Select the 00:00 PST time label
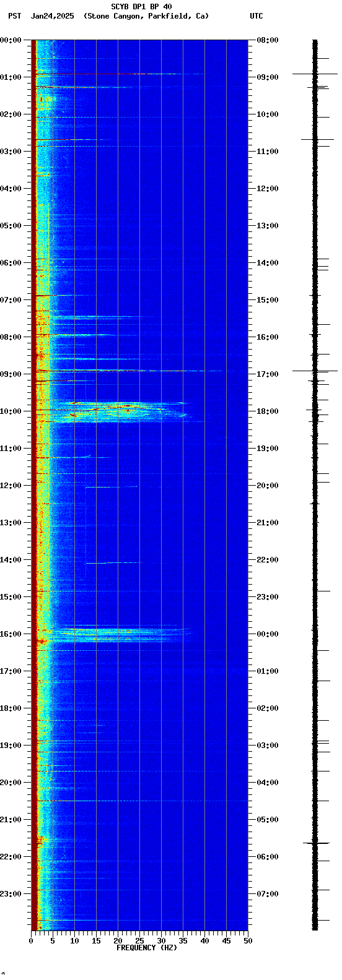The height and width of the screenshot is (980, 342). tap(11, 40)
